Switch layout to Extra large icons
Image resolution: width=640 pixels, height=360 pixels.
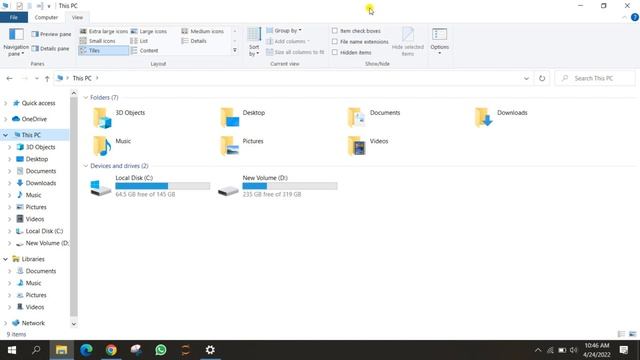point(104,31)
